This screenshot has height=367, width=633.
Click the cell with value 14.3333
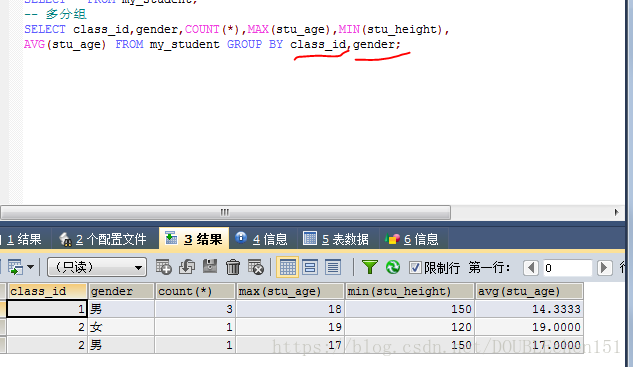coord(529,309)
